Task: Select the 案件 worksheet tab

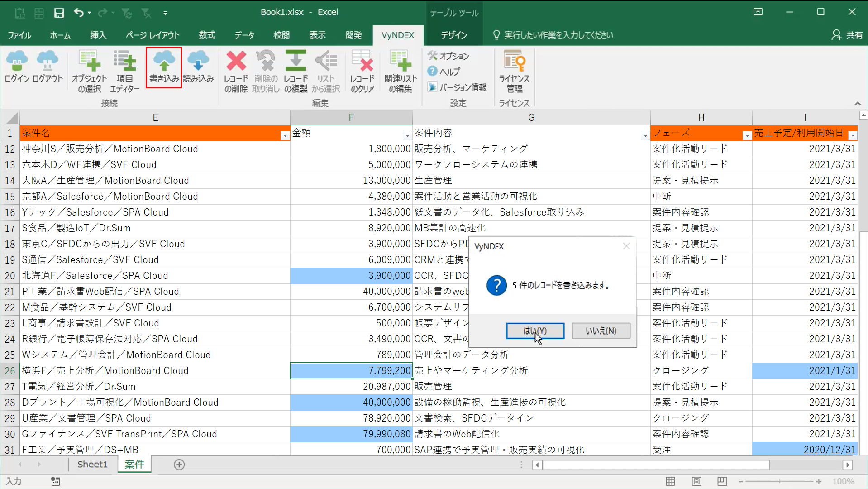Action: tap(134, 465)
